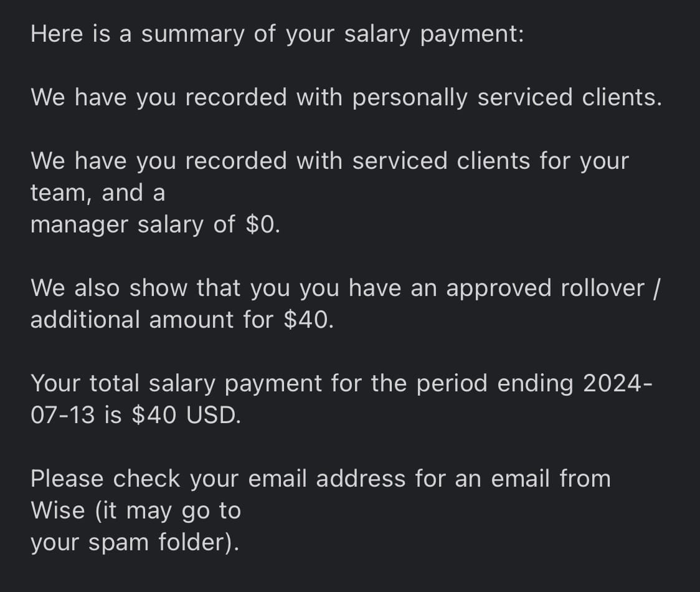Click the '2024-' period ending date text

(x=618, y=383)
